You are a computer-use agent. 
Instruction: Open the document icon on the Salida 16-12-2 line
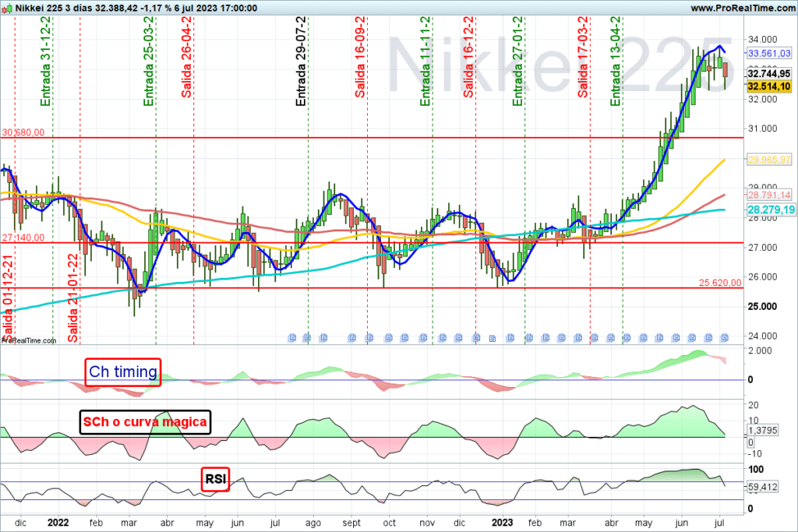coord(476,338)
